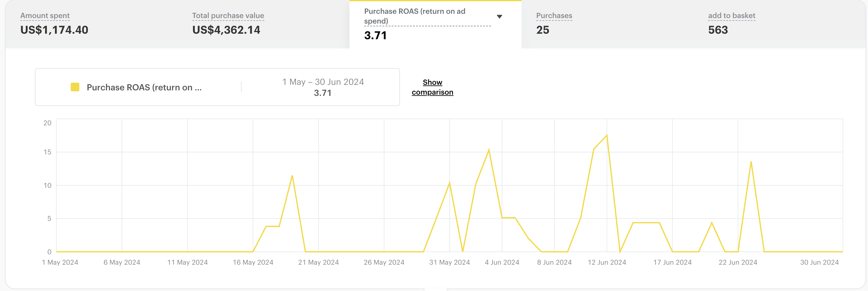
Task: Click the 1 May – 30 Jun 2024 date range
Action: (x=323, y=82)
